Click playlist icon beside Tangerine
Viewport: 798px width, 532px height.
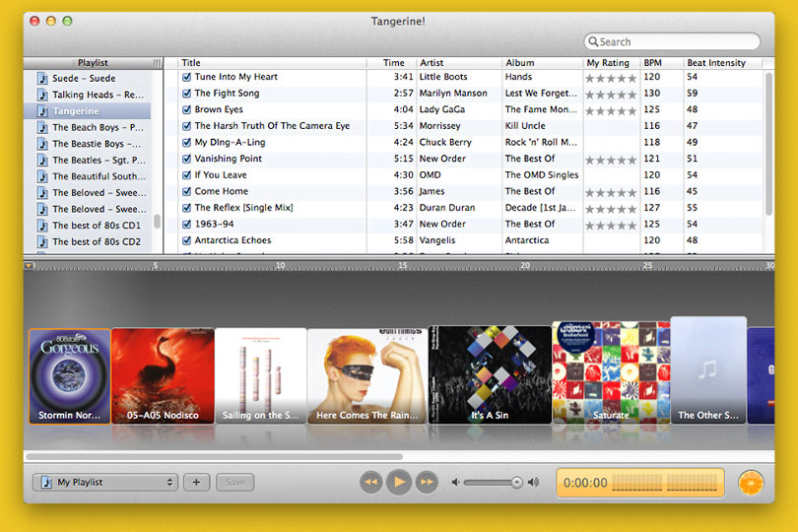click(x=43, y=111)
